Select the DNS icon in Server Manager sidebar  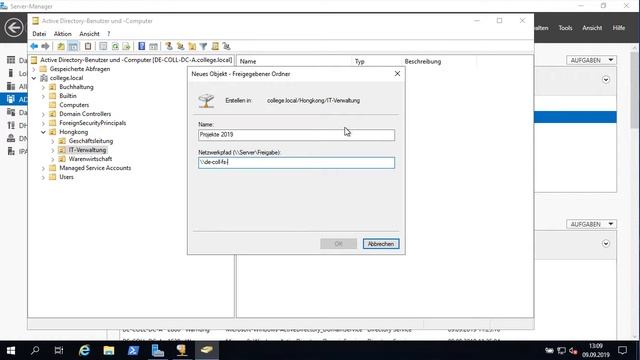[11, 138]
